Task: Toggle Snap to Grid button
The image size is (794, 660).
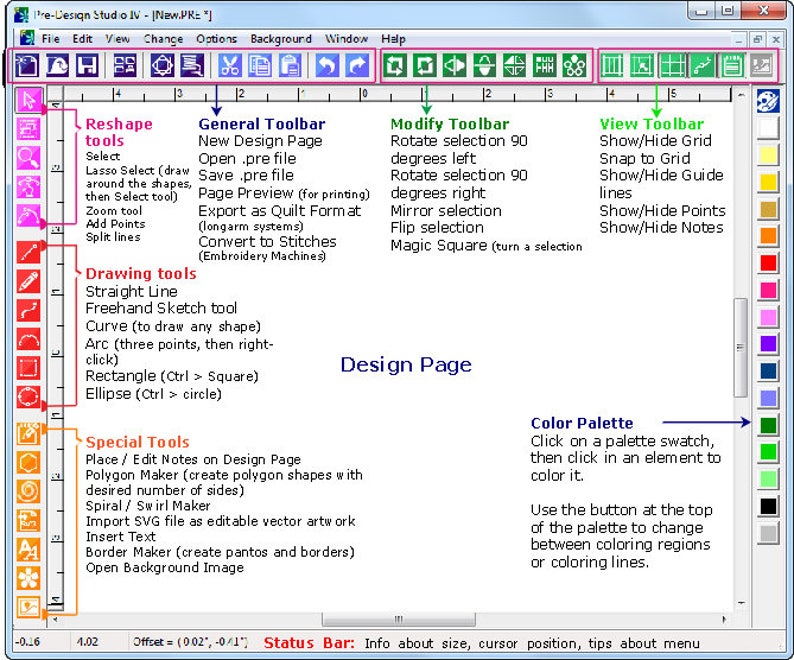Action: click(x=642, y=65)
